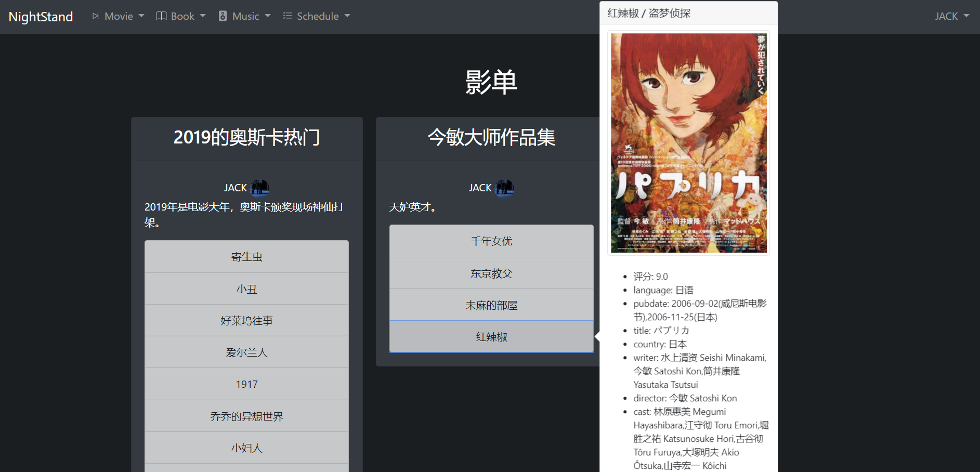Click the JACK username in the 2019的奥斯卡热门 card
The image size is (980, 472).
pyautogui.click(x=236, y=188)
